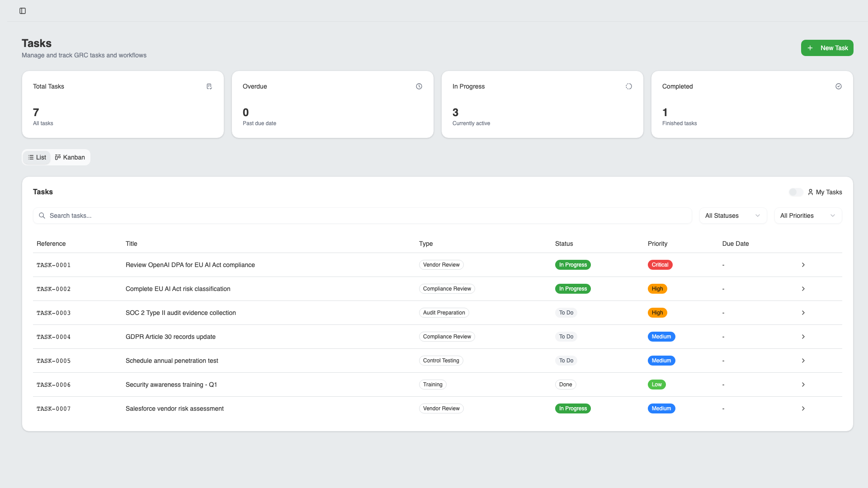Image resolution: width=868 pixels, height=488 pixels.
Task: Click the clipboard icon on Total Tasks card
Action: click(x=209, y=86)
